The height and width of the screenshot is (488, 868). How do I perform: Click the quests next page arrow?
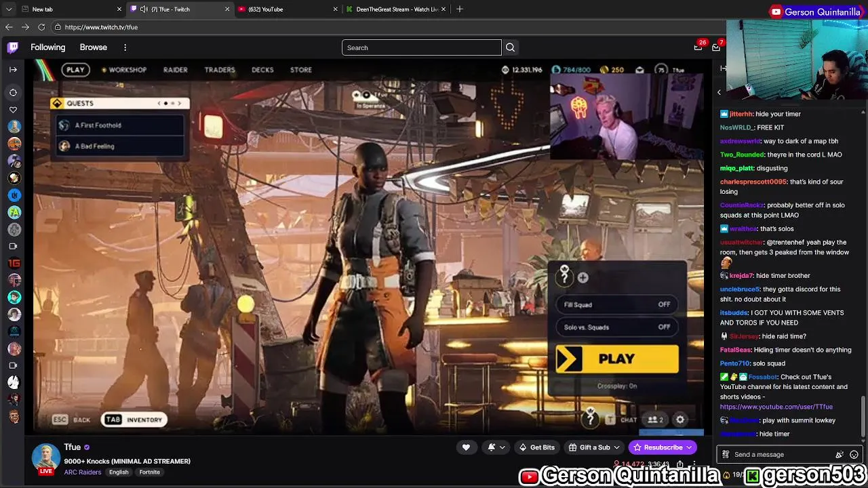(x=179, y=103)
